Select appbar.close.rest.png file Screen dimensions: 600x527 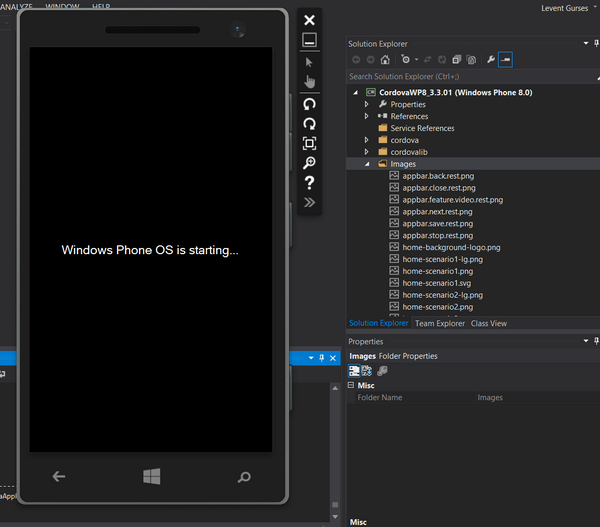point(439,188)
